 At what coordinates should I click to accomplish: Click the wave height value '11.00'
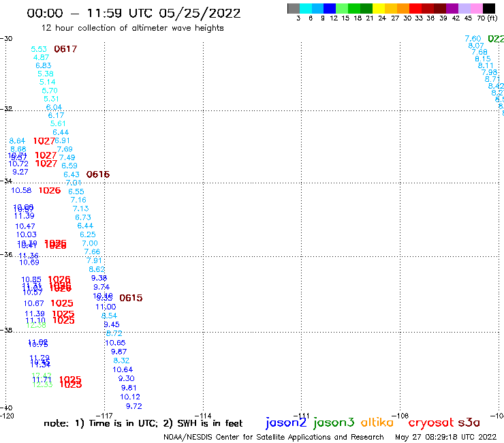point(106,307)
